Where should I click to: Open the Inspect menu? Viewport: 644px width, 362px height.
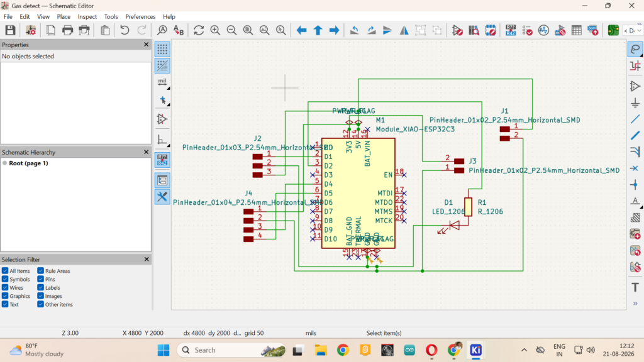(87, 17)
